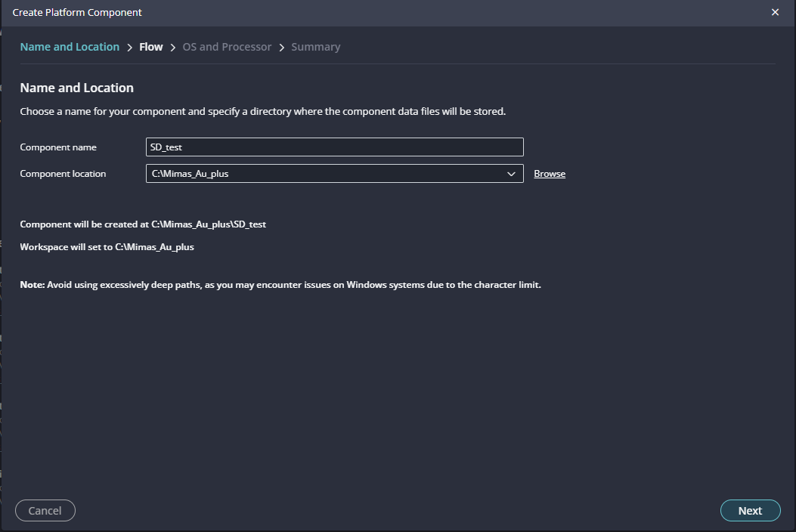Jump to the OS and Processor step
This screenshot has height=532, width=796.
[x=227, y=47]
